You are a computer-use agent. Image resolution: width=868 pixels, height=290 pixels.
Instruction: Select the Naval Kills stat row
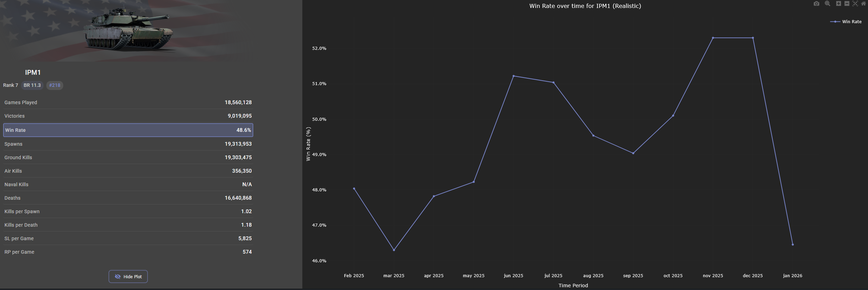tap(128, 184)
